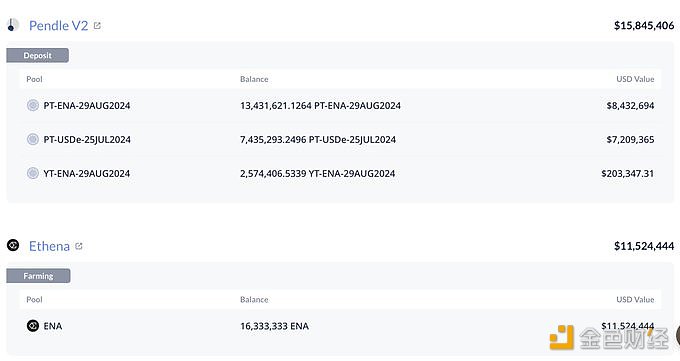Click the Pendle V2 external link icon
This screenshot has height=361, width=680.
(97, 26)
